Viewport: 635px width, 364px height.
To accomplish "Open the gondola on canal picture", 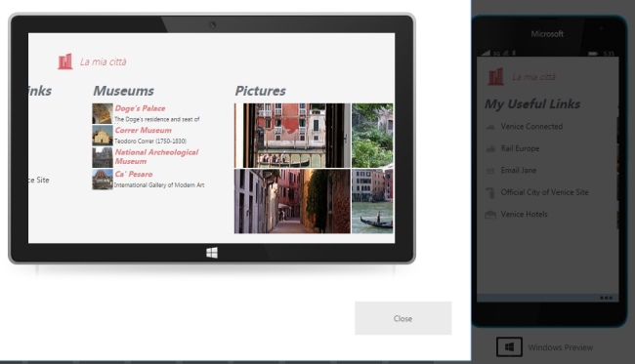I will tap(372, 201).
